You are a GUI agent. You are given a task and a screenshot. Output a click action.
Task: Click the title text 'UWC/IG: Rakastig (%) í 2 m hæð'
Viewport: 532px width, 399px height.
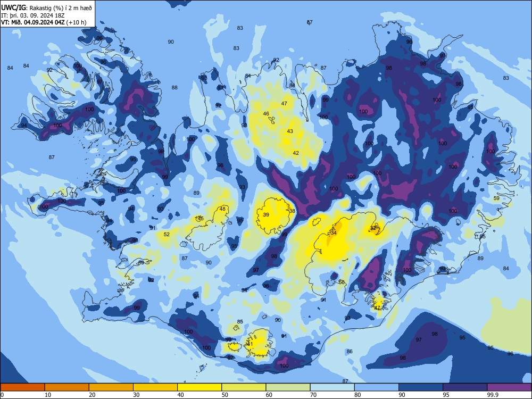point(46,7)
